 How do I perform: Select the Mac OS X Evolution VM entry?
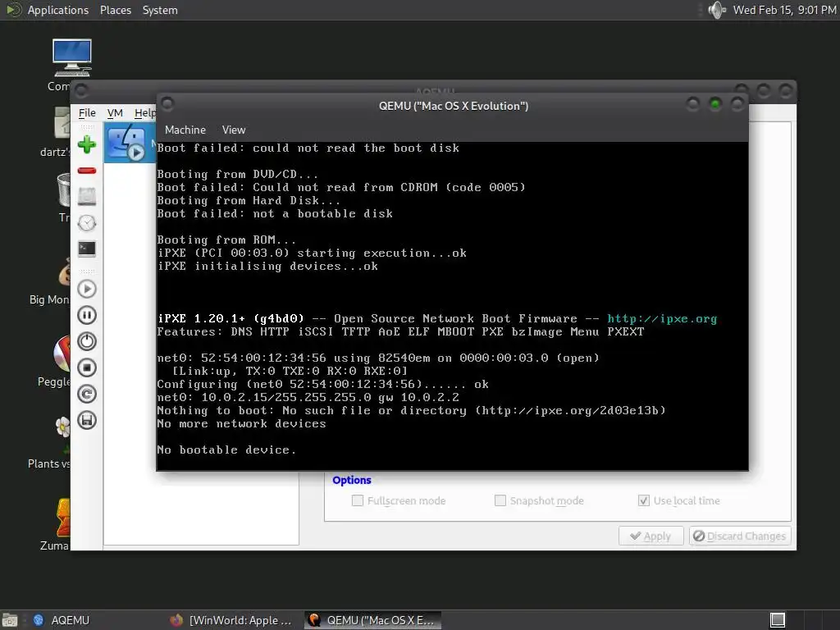130,143
